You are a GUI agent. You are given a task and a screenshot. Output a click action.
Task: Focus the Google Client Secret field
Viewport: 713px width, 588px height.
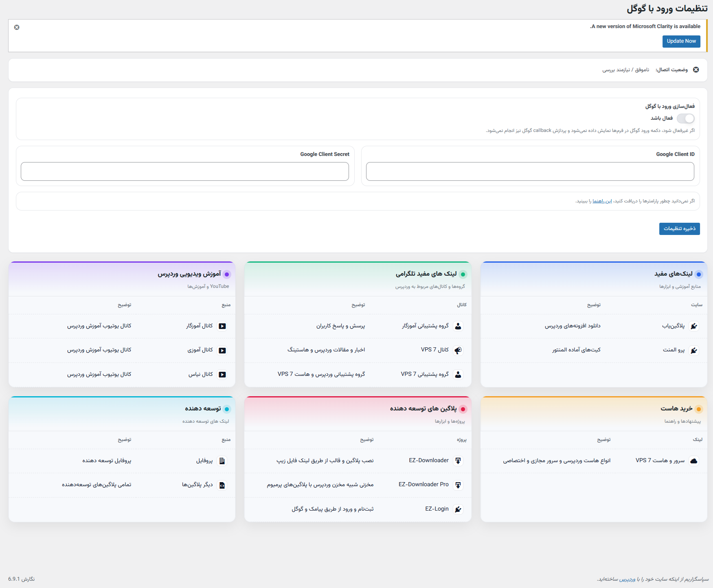click(185, 171)
